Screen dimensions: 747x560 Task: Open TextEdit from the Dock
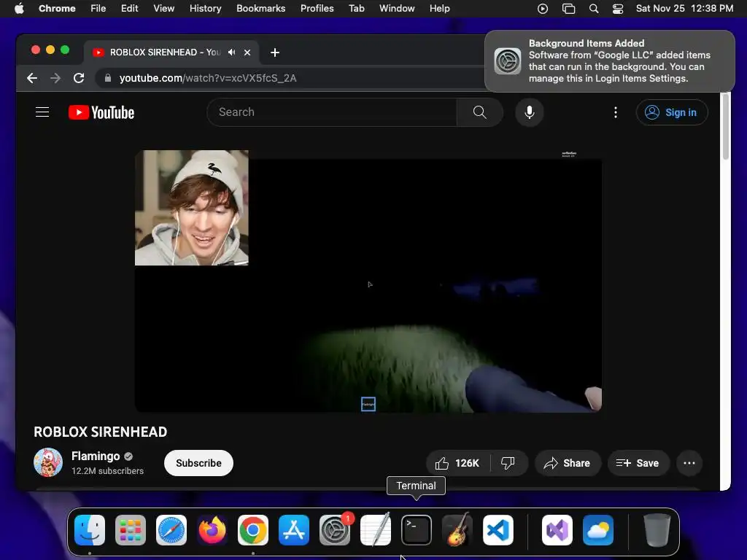tap(376, 530)
